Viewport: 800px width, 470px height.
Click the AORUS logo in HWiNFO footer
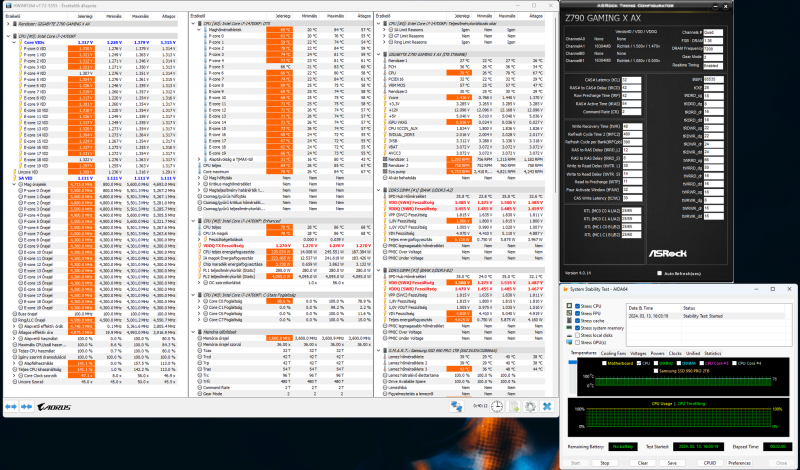click(54, 407)
